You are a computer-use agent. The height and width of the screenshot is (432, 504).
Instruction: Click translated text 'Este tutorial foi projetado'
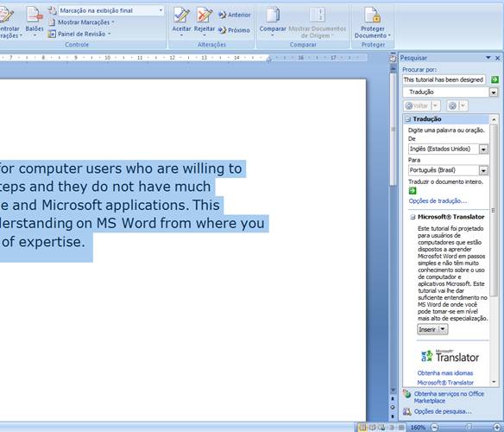point(450,229)
